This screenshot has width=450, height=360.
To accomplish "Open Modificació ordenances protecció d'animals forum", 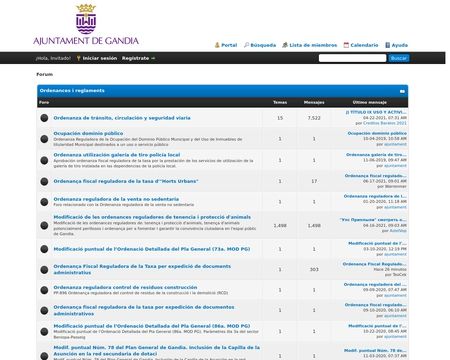I will [152, 217].
